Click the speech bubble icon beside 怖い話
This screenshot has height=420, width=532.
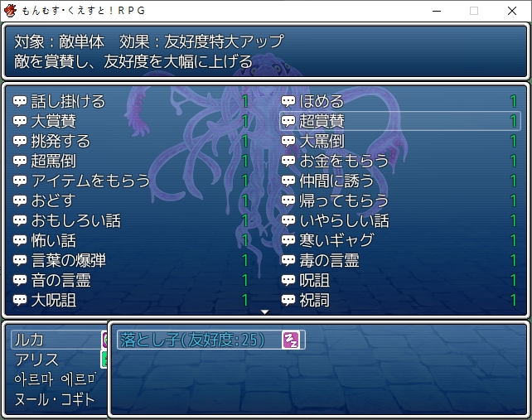click(20, 240)
